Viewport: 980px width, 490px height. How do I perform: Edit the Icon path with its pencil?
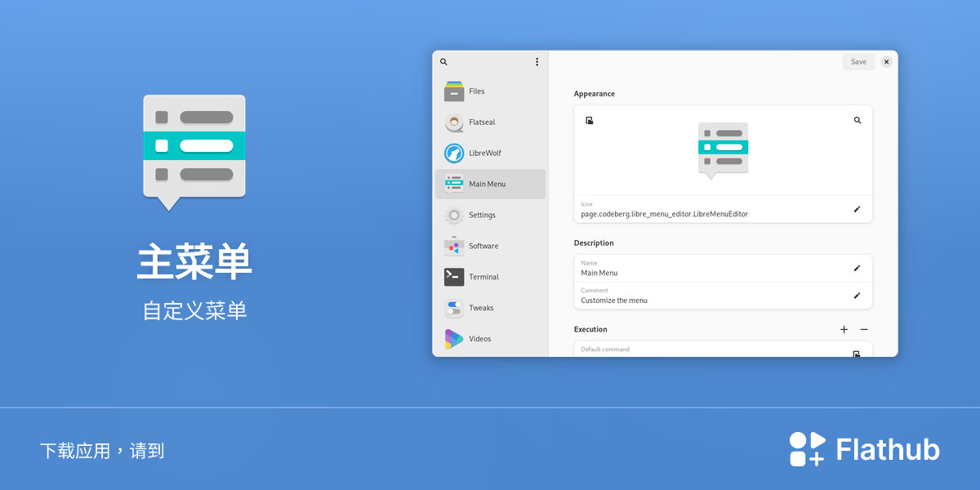coord(857,209)
